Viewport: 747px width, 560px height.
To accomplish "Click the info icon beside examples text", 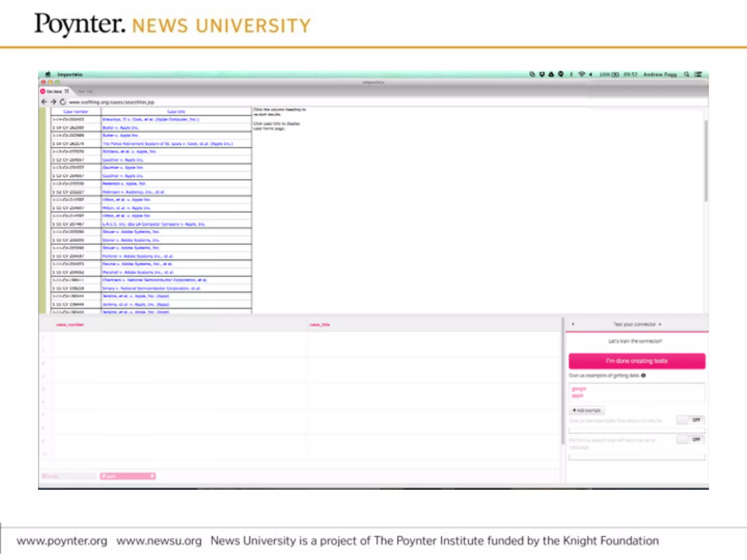I will click(643, 376).
